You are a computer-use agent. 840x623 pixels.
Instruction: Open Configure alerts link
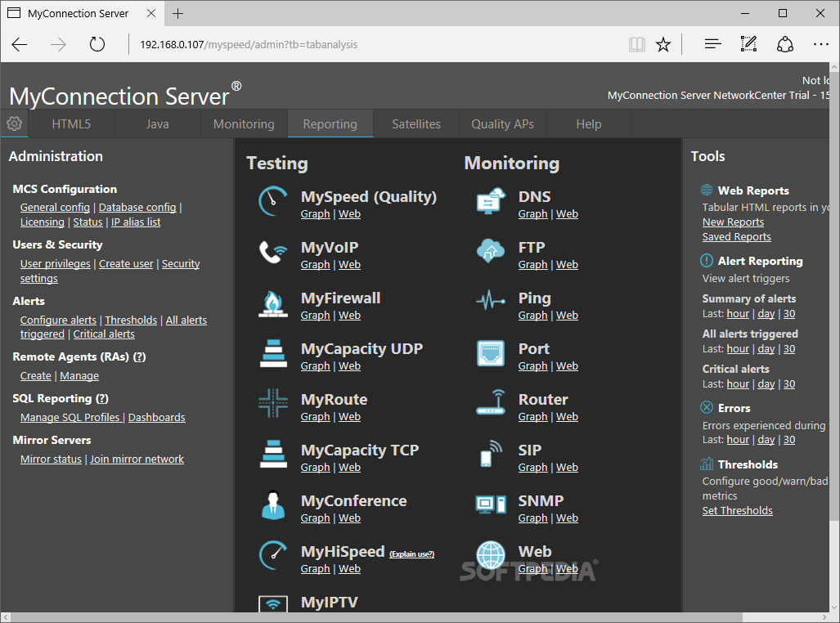coord(58,320)
